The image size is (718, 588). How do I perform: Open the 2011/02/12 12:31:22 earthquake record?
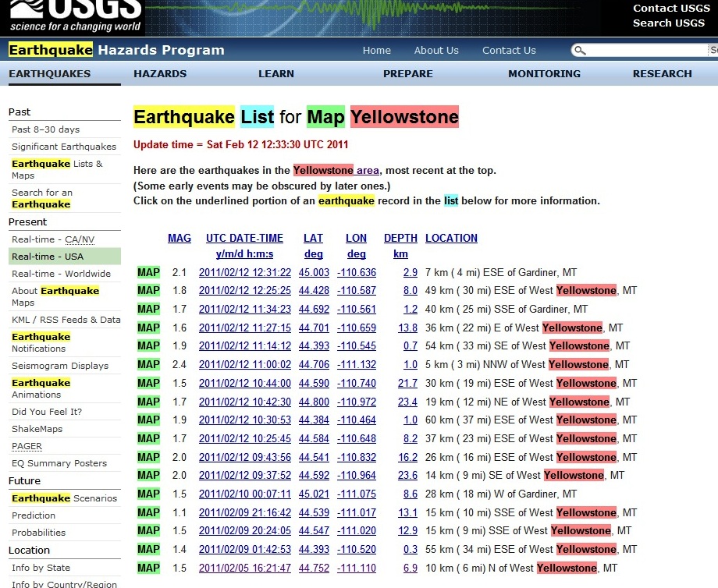(x=245, y=273)
